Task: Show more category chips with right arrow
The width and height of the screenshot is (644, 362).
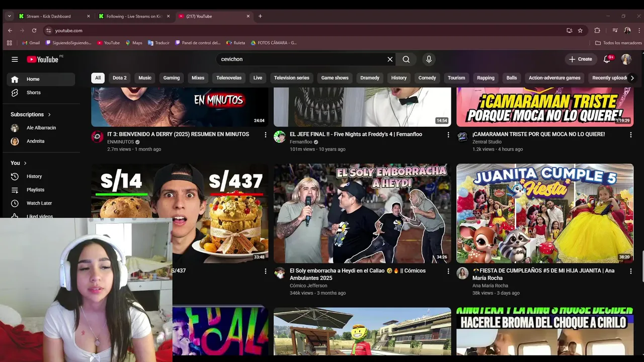Action: 632,78
